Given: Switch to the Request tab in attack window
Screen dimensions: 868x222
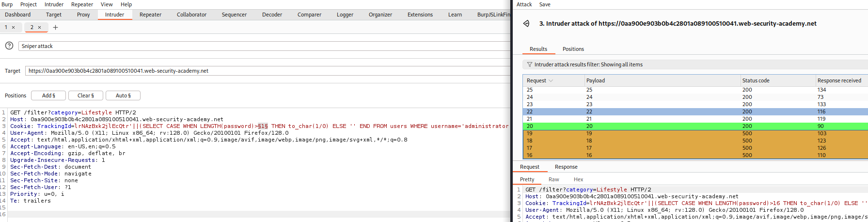Looking at the screenshot, I should click(x=529, y=167).
